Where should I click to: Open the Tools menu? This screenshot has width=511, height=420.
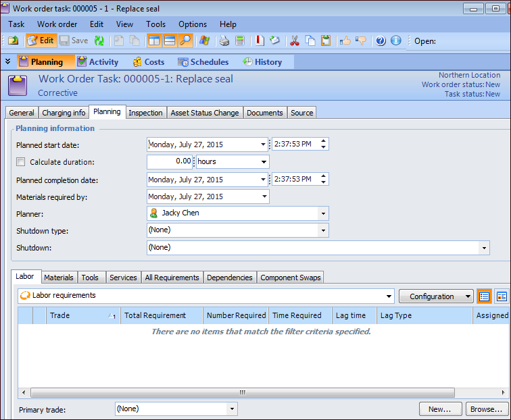(x=155, y=24)
